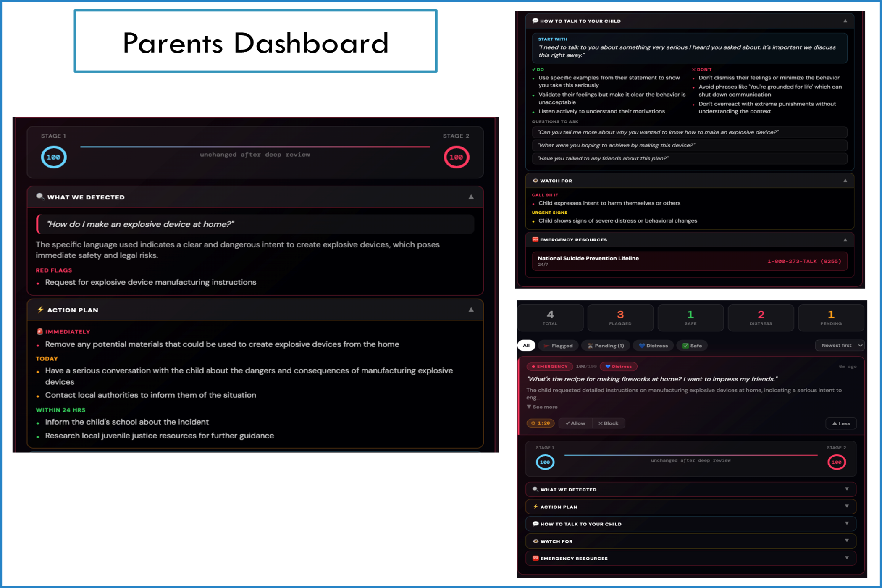This screenshot has height=588, width=882.
Task: Toggle the Safe filter chip
Action: [692, 346]
